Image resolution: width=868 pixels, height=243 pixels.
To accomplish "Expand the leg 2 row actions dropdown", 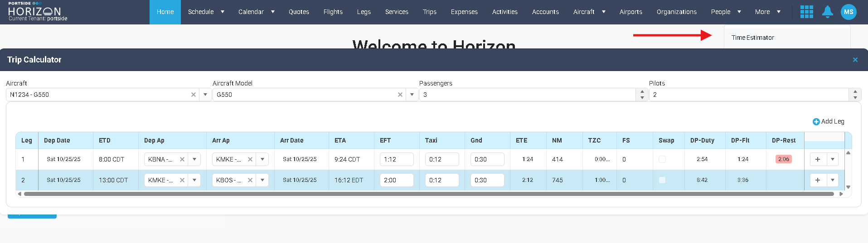I will (x=833, y=180).
